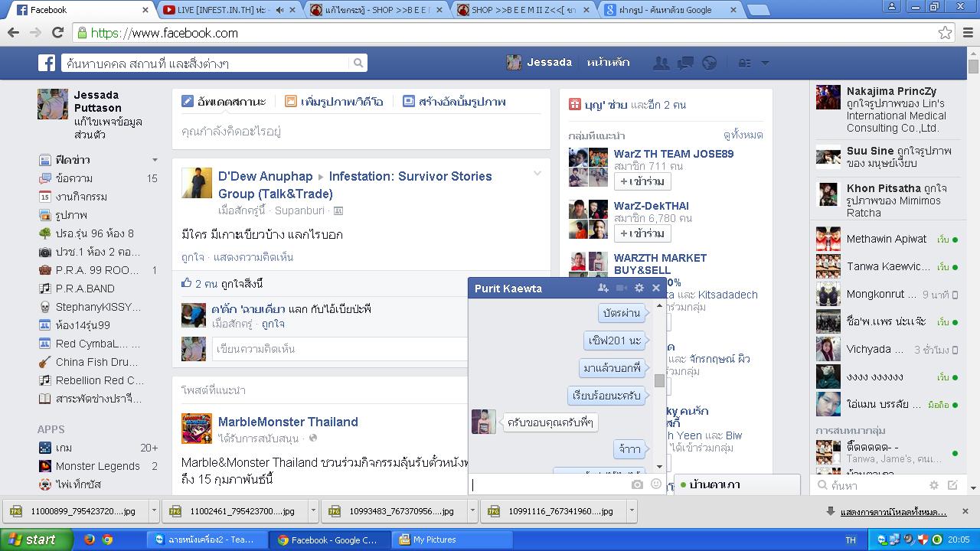Click the คุณกำลังคิดอะไรอยู่ status box
This screenshot has height=551, width=980.
coord(361,131)
